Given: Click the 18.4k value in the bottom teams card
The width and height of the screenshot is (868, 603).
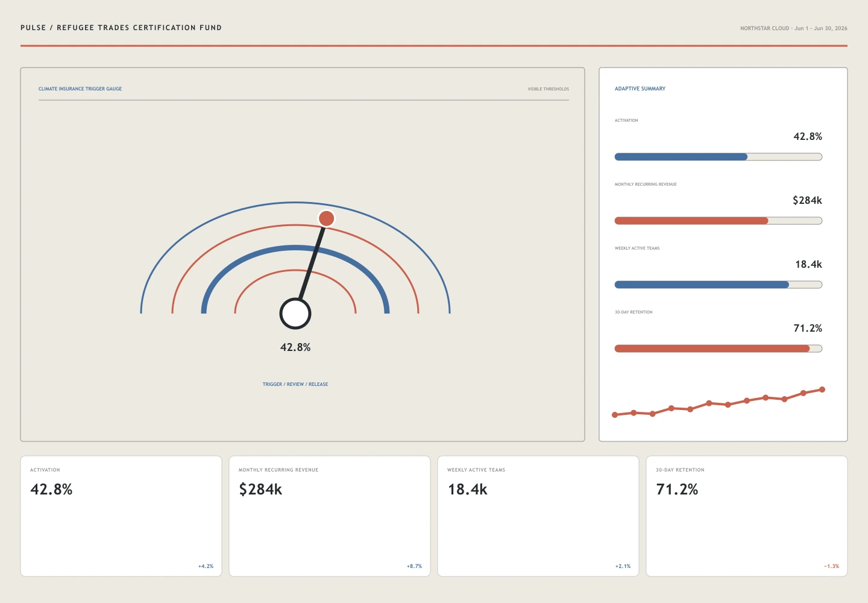Looking at the screenshot, I should (467, 489).
